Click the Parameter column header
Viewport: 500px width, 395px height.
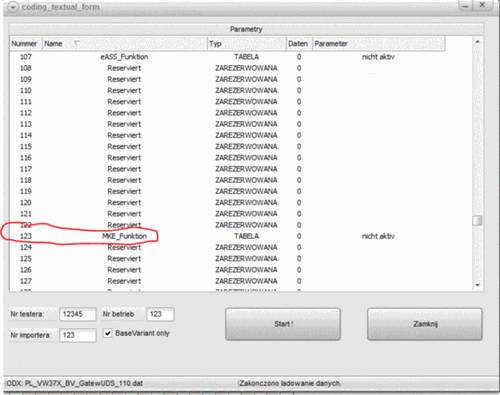379,44
